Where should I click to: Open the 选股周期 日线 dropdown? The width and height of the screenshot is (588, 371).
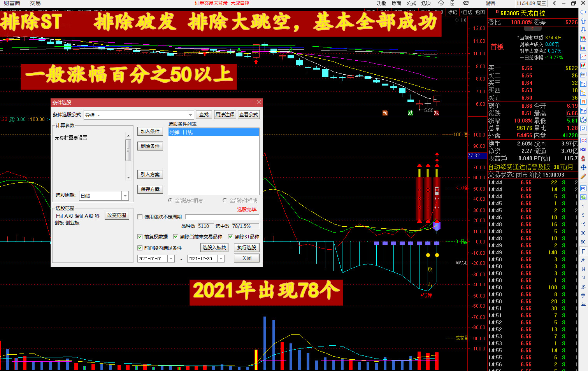(125, 196)
